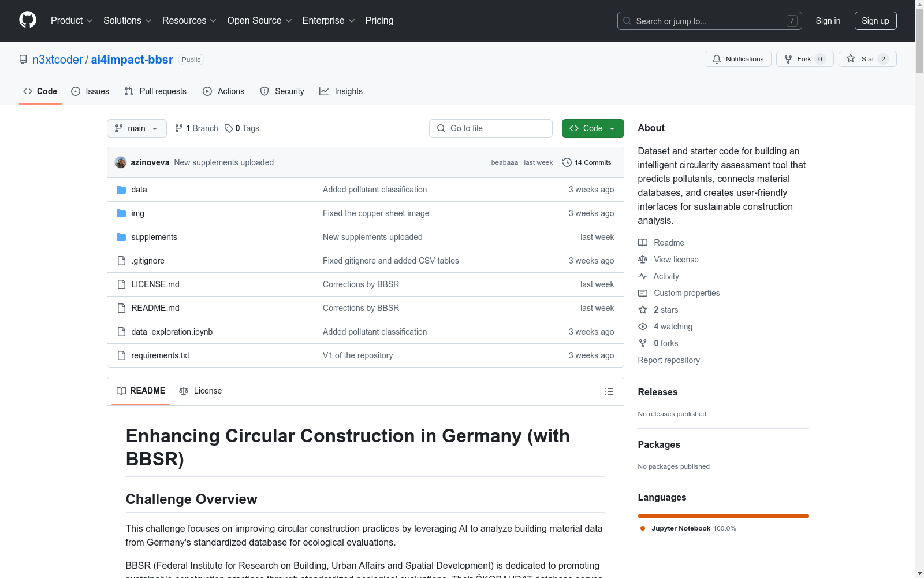Screen dimensions: 924x578
Task: Click the search magnifier icon in header
Action: 627,21
